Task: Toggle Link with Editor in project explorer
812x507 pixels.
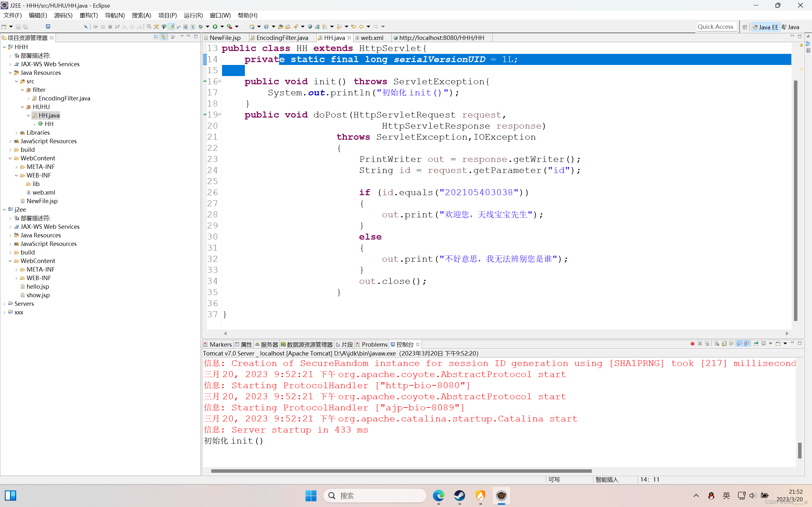Action: 163,37
